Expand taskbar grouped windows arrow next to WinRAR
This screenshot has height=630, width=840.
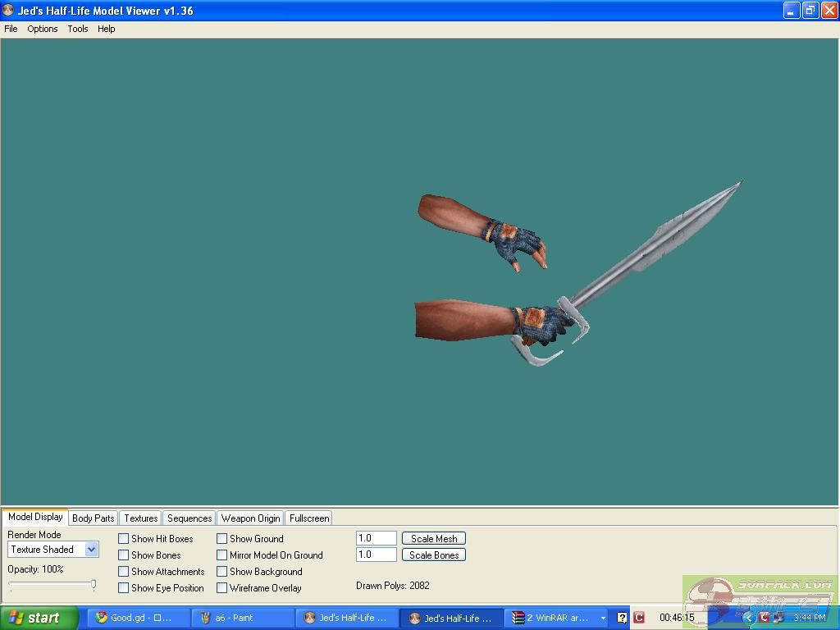[603, 618]
